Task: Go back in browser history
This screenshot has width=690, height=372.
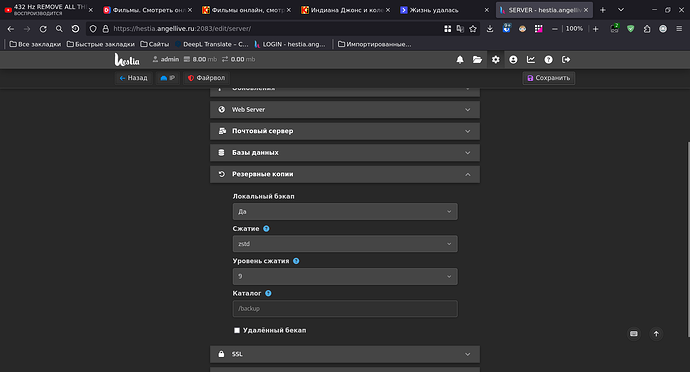Action: pos(11,29)
